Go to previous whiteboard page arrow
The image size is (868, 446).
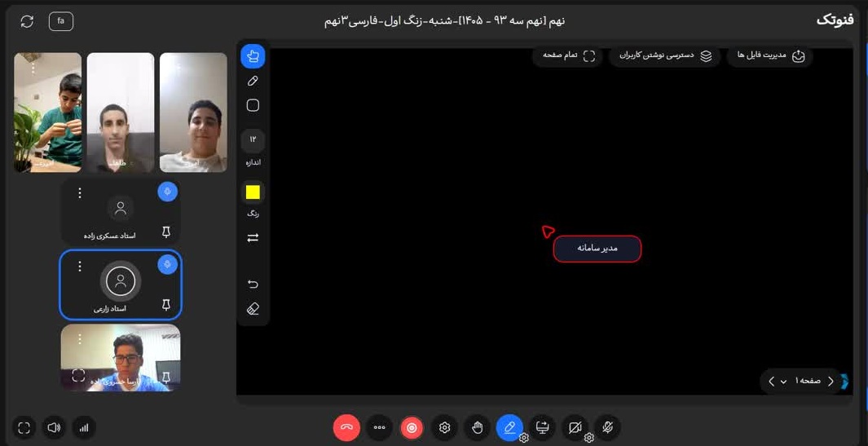pos(831,381)
